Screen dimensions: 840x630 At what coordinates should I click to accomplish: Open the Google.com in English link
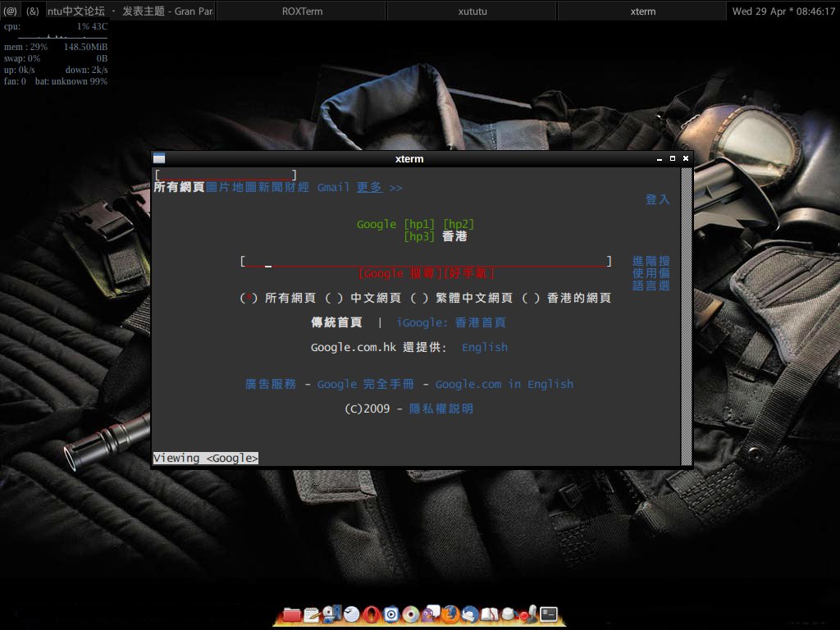[504, 384]
